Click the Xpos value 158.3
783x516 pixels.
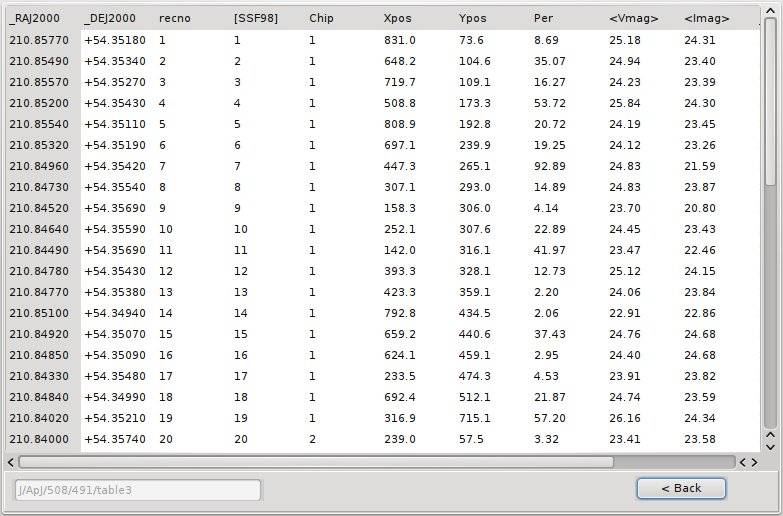399,208
